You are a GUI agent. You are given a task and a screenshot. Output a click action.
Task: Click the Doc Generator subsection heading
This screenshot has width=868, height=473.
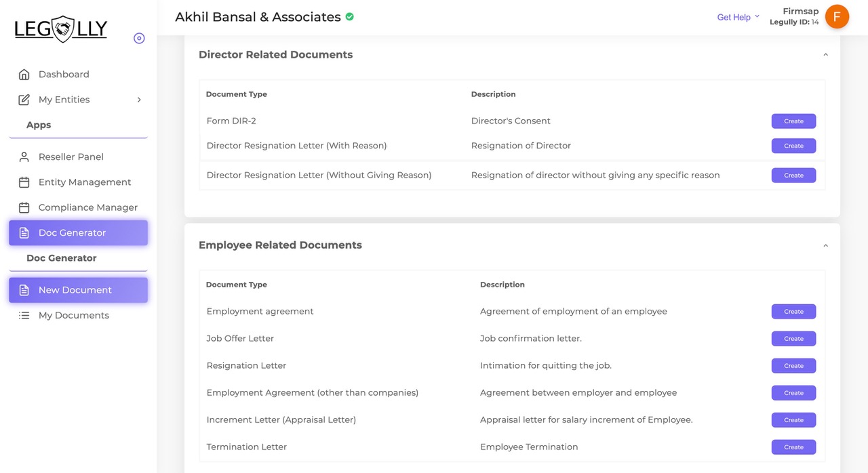click(62, 258)
